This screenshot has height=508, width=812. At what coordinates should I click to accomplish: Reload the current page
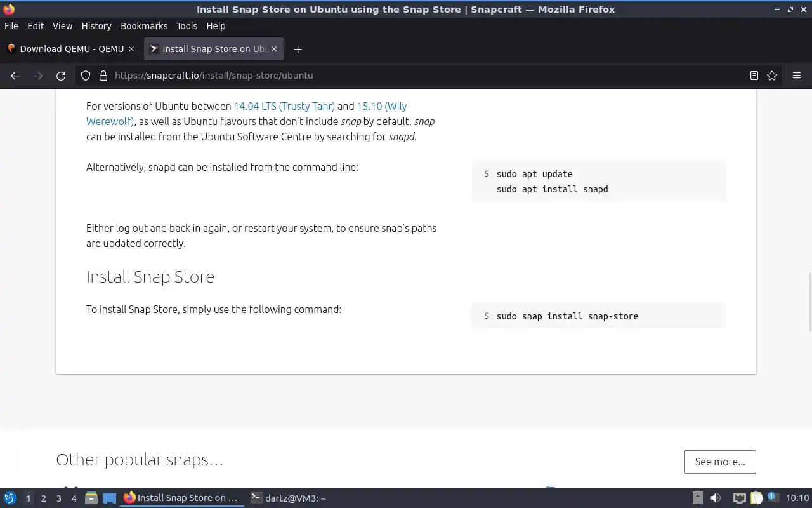[61, 76]
